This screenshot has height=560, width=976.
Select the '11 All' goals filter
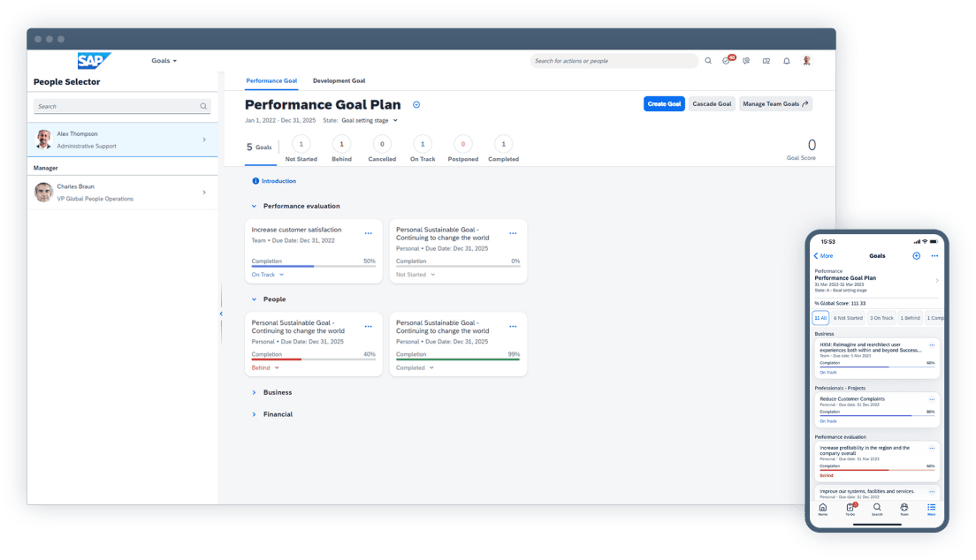pos(820,316)
